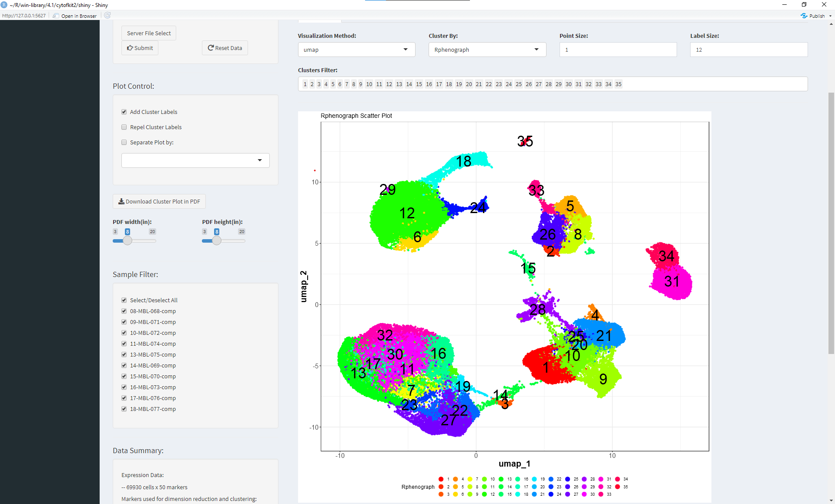Submit the selected data
Screen dimensions: 835x504
pos(140,48)
